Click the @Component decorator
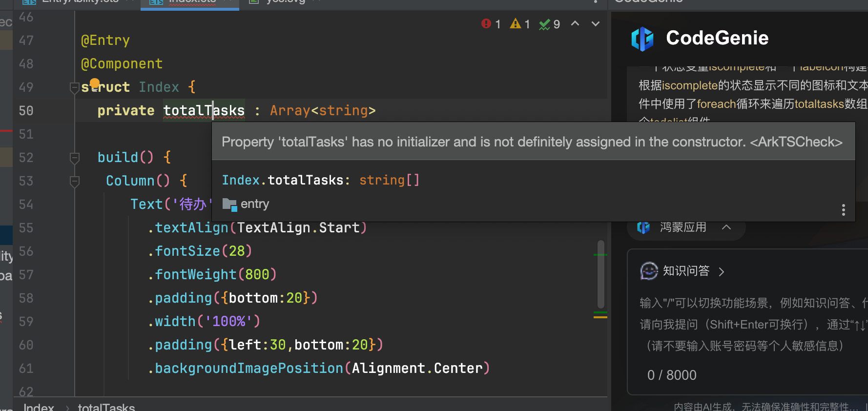868x411 pixels. (122, 63)
